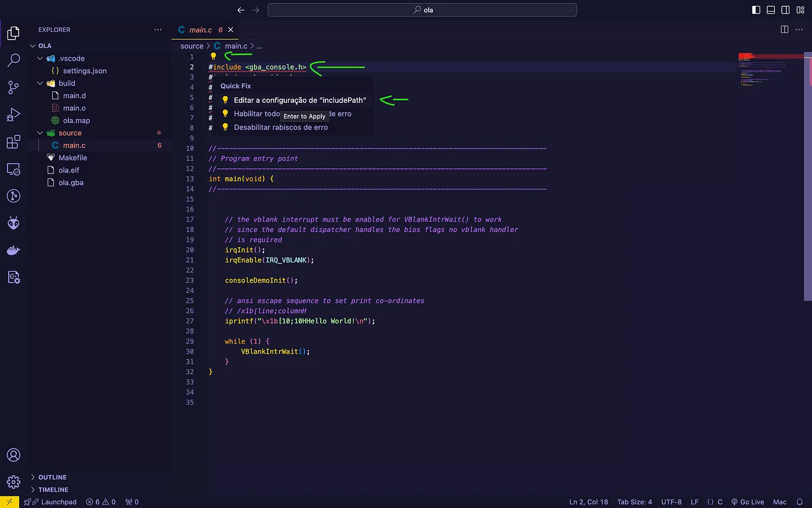Click the Manage gear icon

coord(13,482)
